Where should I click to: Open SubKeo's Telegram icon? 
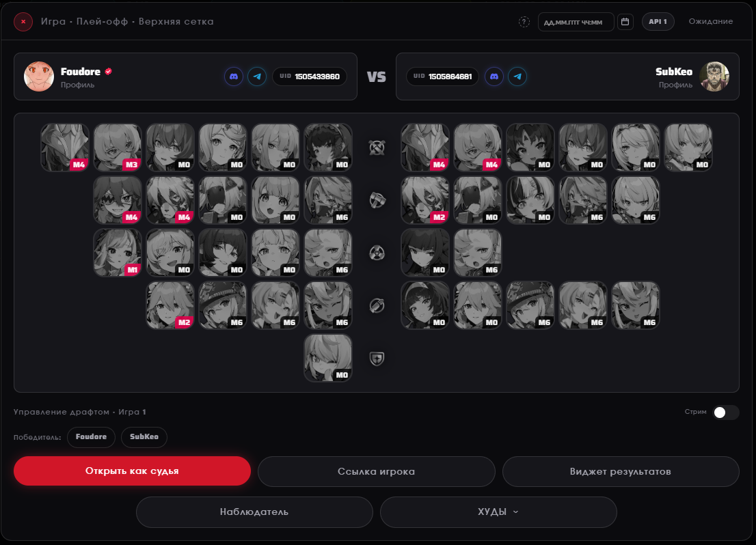click(517, 76)
